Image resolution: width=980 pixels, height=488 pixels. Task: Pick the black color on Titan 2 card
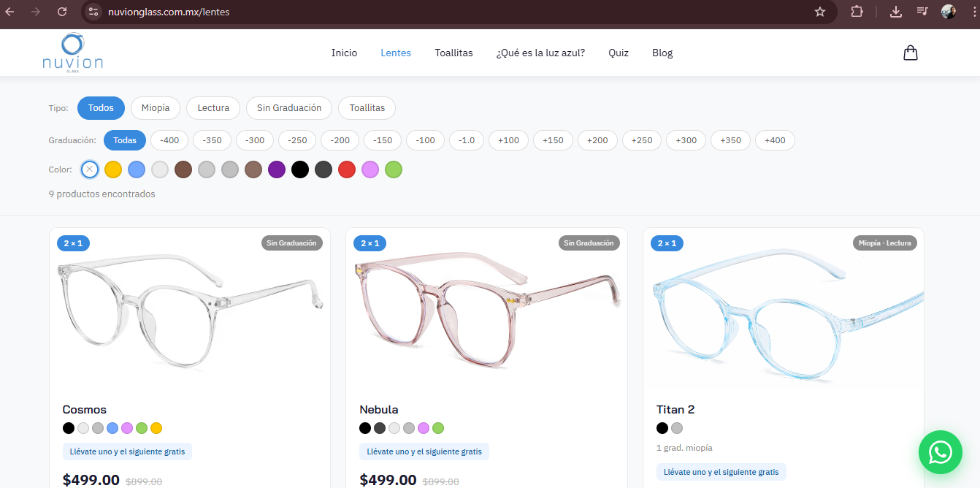click(662, 428)
